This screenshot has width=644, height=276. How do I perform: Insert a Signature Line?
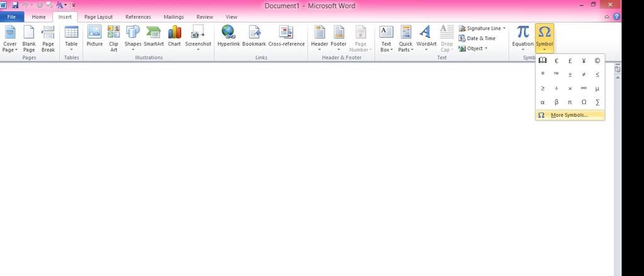click(x=479, y=28)
